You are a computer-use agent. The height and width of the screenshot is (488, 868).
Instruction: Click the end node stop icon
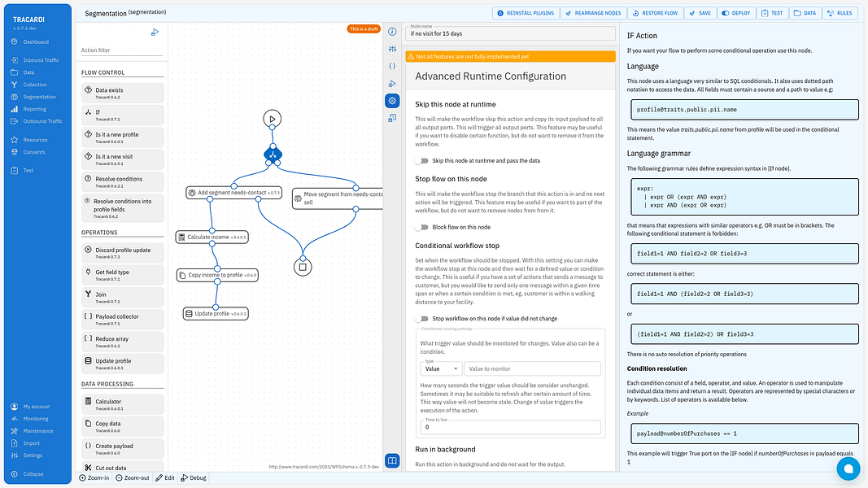pos(303,267)
